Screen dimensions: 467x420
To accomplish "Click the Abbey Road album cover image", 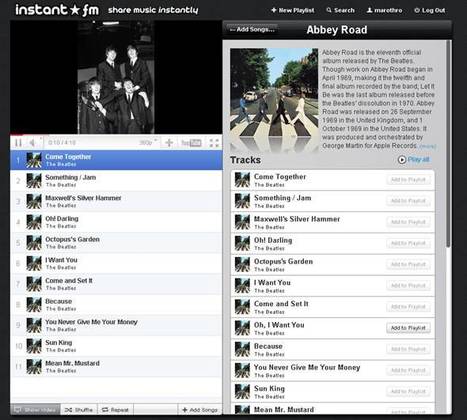I will pyautogui.click(x=274, y=92).
